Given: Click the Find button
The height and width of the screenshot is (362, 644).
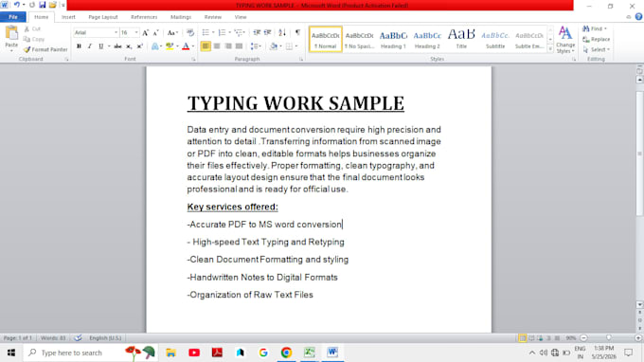Looking at the screenshot, I should click(x=595, y=28).
